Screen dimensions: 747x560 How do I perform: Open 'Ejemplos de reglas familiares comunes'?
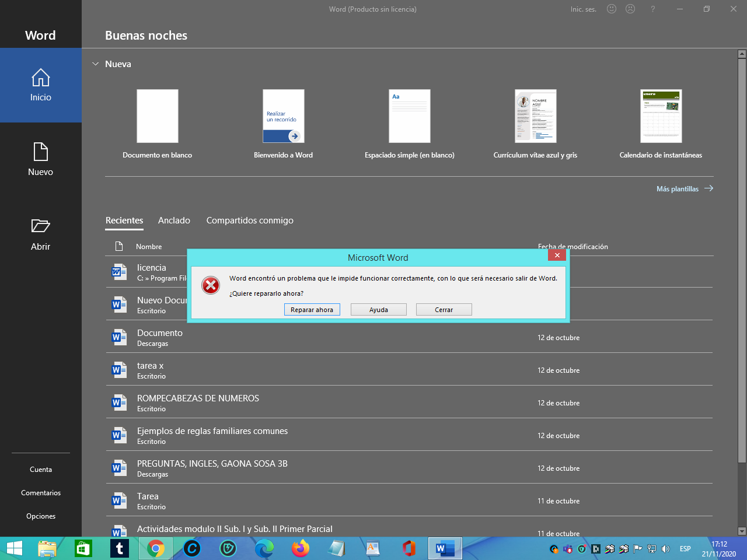pos(409,435)
